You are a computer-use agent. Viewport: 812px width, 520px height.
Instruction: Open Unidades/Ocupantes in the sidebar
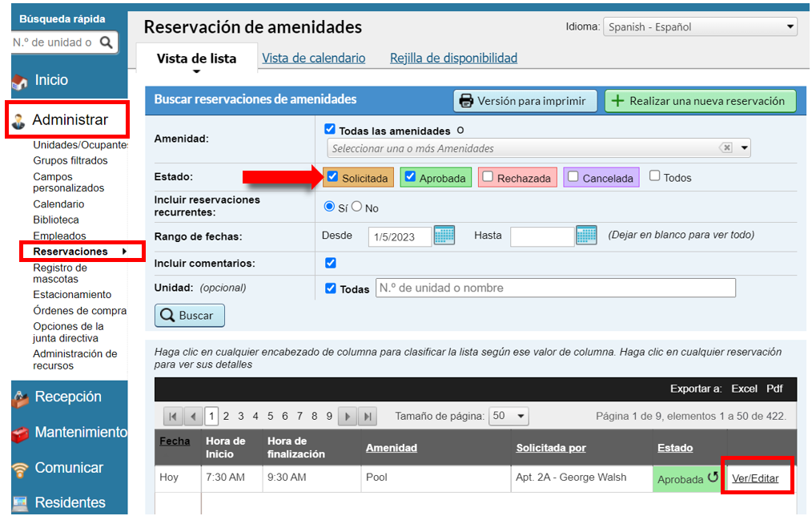(x=80, y=144)
